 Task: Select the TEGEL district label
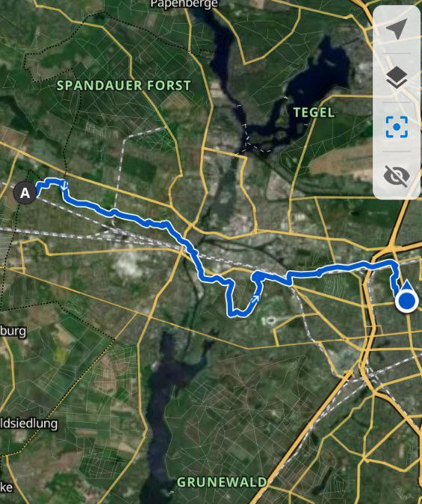coord(314,113)
